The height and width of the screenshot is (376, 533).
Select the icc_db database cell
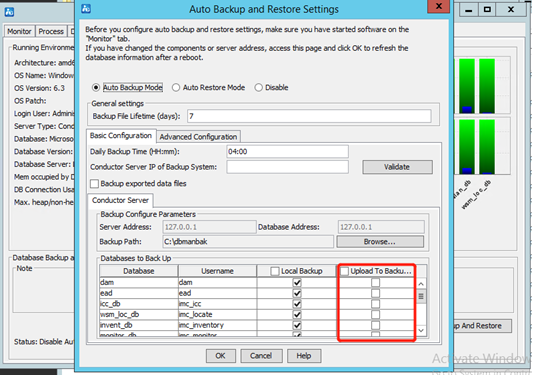[139, 304]
